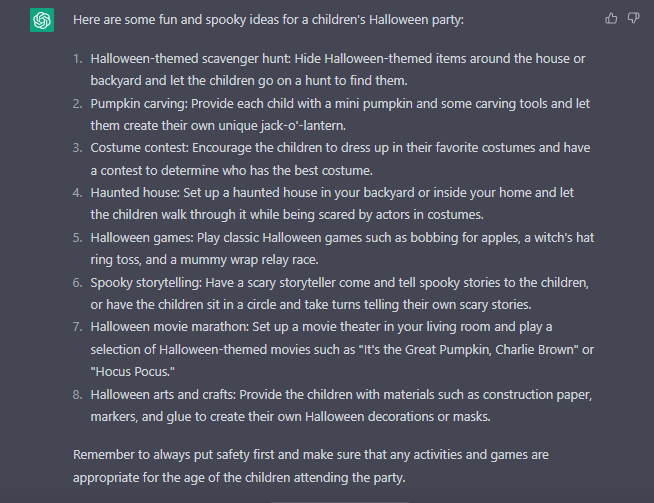Viewport: 654px width, 503px height.
Task: Click the 'Halloween arts and crafts' text
Action: (163, 395)
